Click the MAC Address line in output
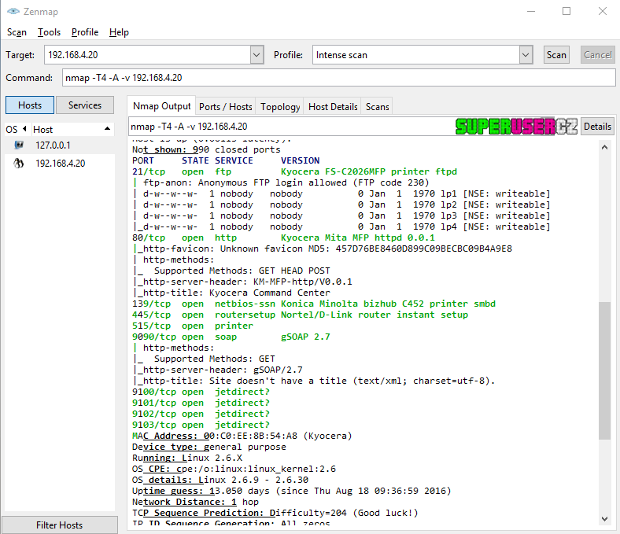Screen dimensions: 620x534 coord(242,436)
